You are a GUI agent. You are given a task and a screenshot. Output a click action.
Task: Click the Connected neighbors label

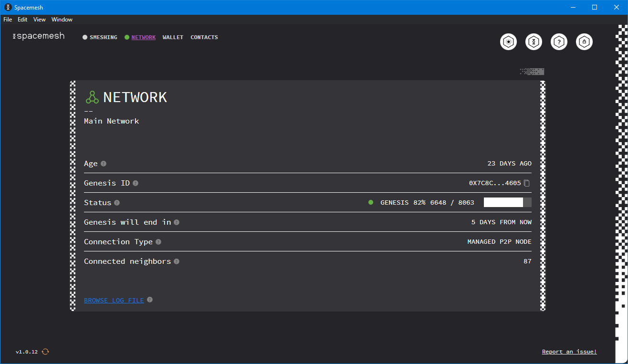pyautogui.click(x=127, y=261)
